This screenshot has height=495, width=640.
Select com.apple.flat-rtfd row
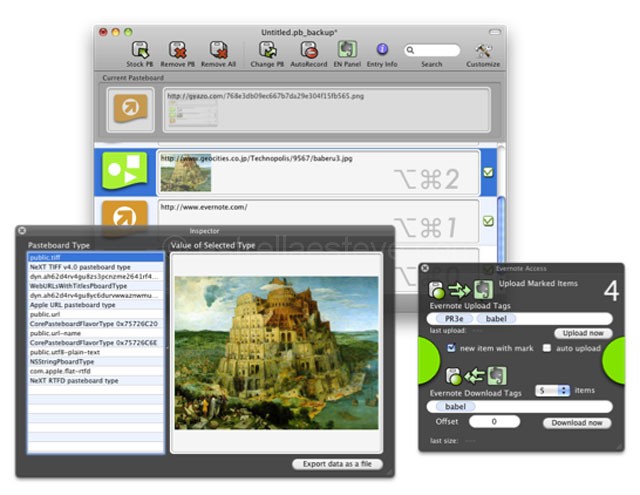coord(96,371)
